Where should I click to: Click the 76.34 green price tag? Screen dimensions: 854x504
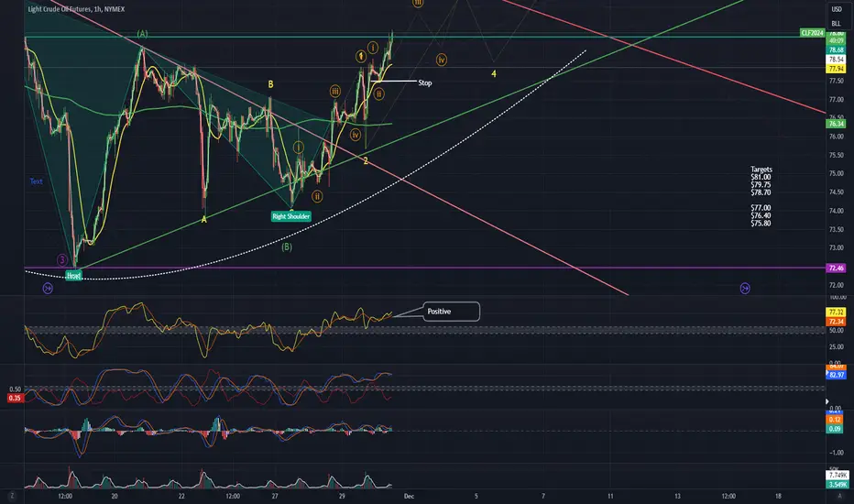pyautogui.click(x=836, y=124)
